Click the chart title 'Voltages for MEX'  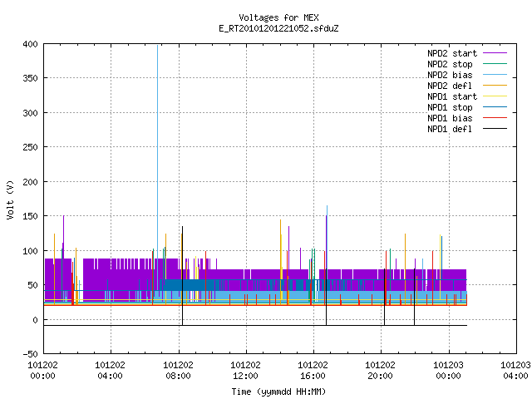click(x=278, y=17)
